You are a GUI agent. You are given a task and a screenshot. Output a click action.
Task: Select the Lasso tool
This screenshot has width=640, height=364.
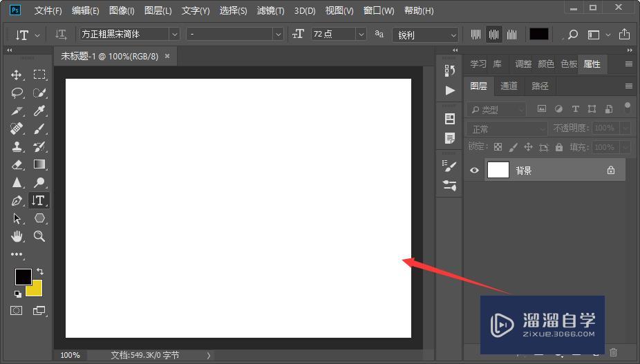pos(17,93)
